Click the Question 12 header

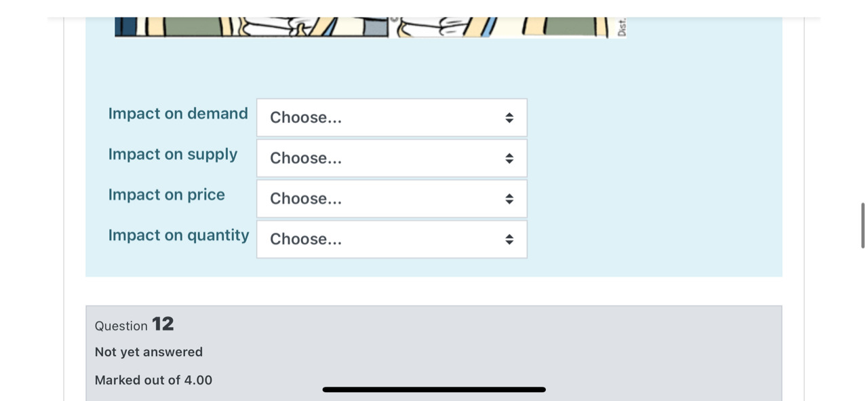pos(134,324)
